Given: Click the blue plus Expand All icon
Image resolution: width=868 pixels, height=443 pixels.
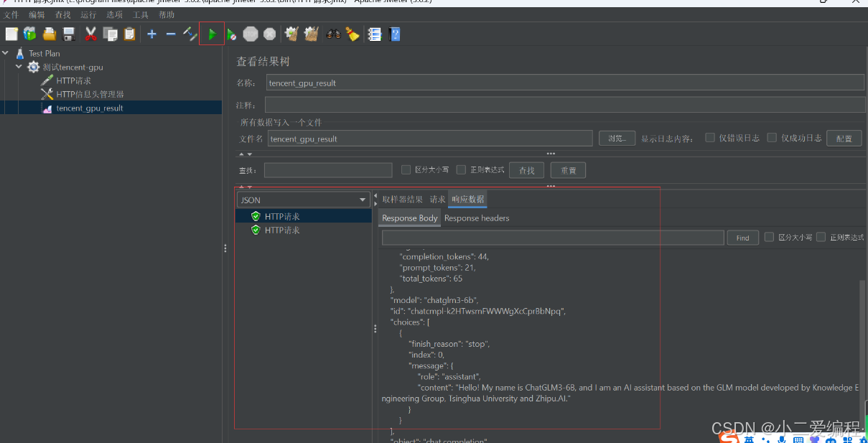Looking at the screenshot, I should click(x=151, y=34).
